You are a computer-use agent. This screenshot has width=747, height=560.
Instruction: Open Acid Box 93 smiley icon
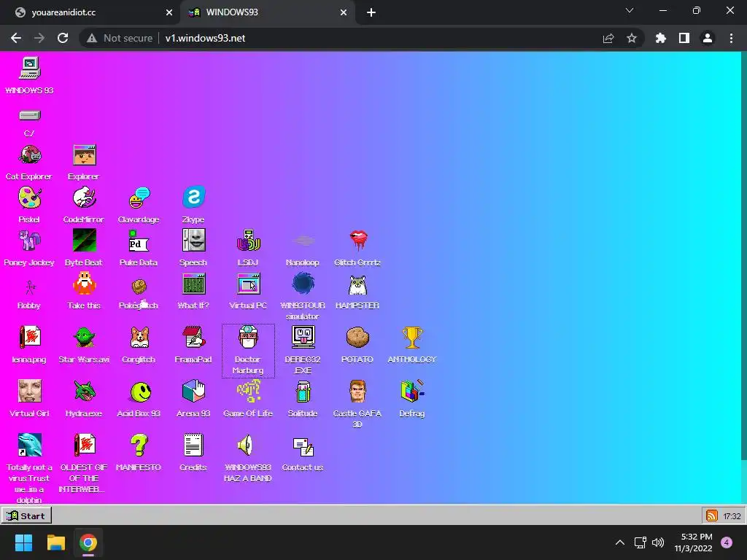(141, 392)
